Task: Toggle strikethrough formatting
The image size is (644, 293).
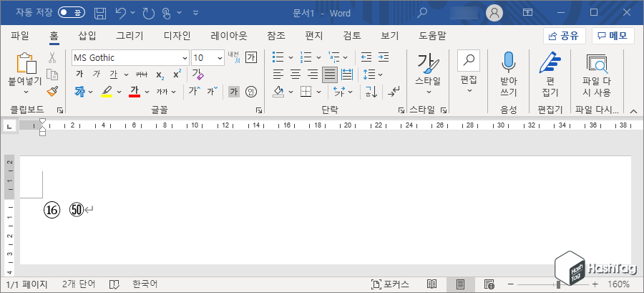Action: coord(141,75)
